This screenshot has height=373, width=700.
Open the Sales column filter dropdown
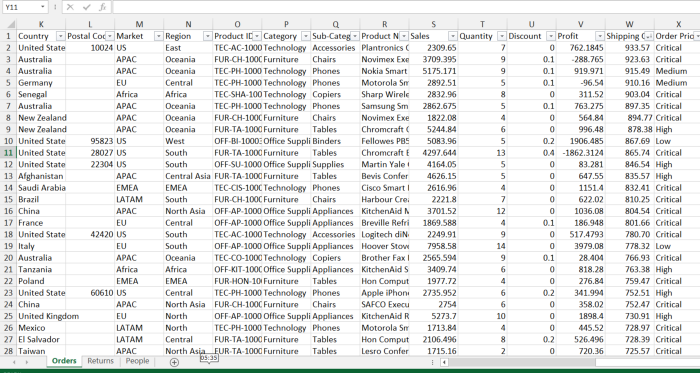click(x=453, y=36)
